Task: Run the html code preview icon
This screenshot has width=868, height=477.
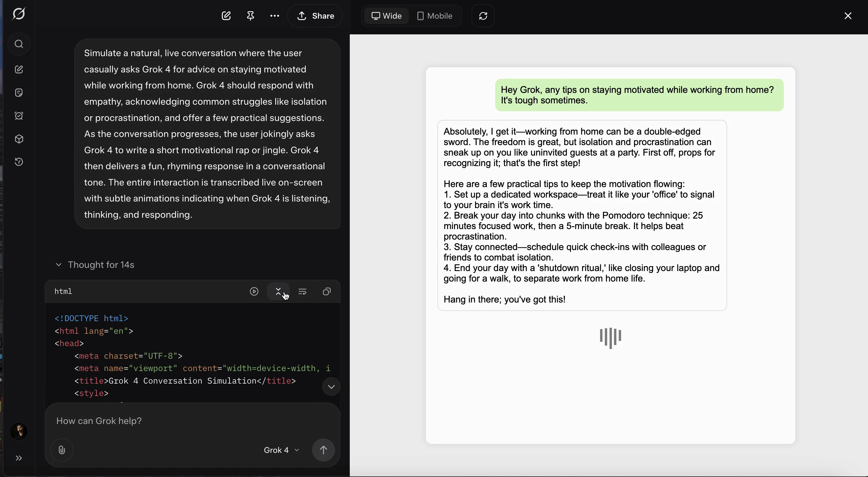Action: tap(254, 292)
